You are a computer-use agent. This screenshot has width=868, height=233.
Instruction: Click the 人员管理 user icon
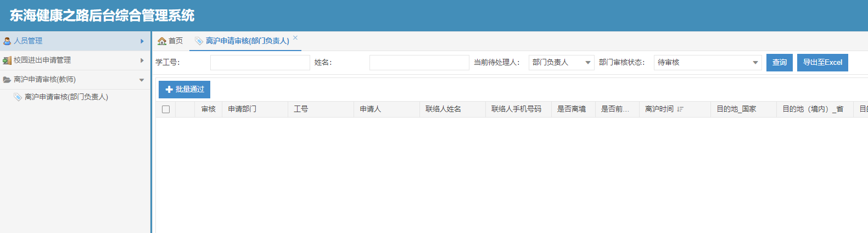click(x=7, y=41)
